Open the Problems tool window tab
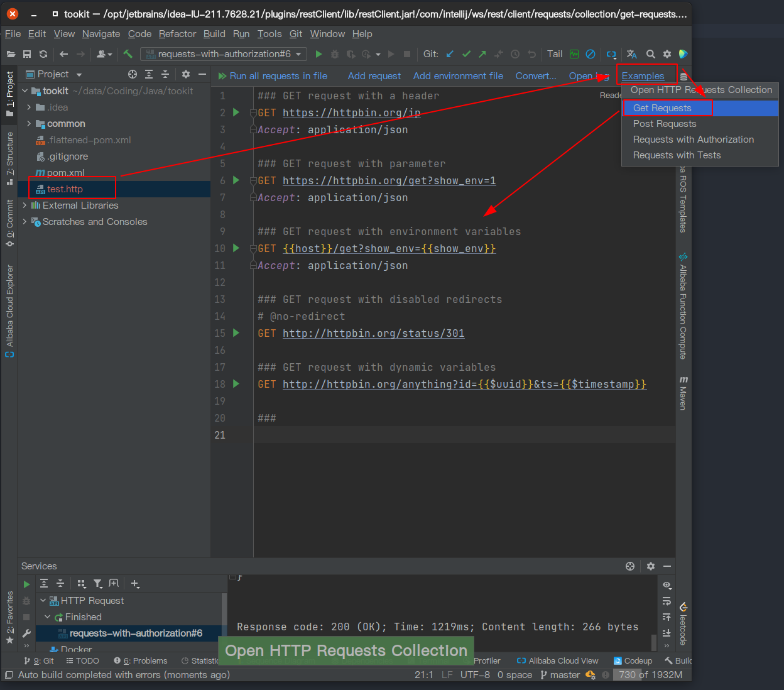Screen dimensions: 784x690 (x=141, y=660)
